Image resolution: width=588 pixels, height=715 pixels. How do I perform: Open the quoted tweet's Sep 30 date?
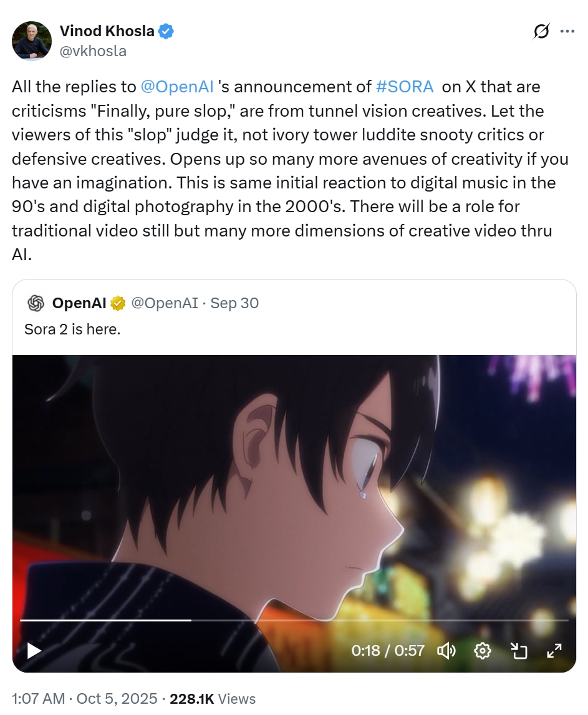pyautogui.click(x=234, y=303)
